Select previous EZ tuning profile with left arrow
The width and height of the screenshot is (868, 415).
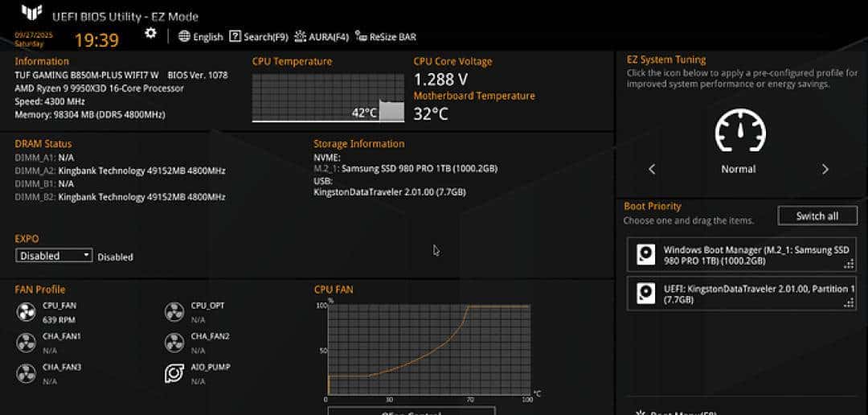tap(652, 169)
